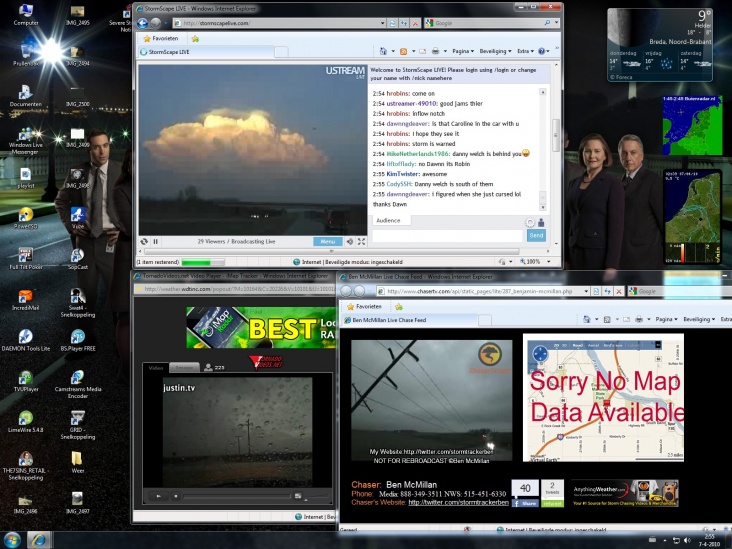Open the twitter.com/stormtrackerben chaser website link
The height and width of the screenshot is (549, 732).
click(x=458, y=502)
